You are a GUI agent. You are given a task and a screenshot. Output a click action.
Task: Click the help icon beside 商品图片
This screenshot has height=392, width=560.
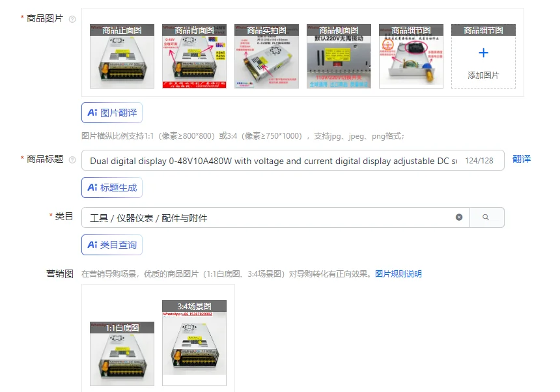tap(72, 19)
